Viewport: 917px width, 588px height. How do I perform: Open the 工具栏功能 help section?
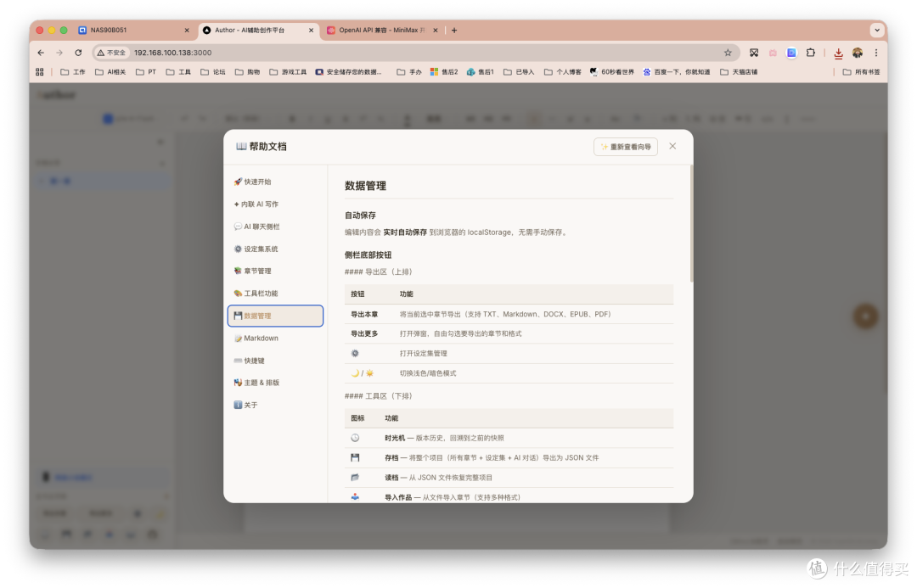[x=275, y=294]
